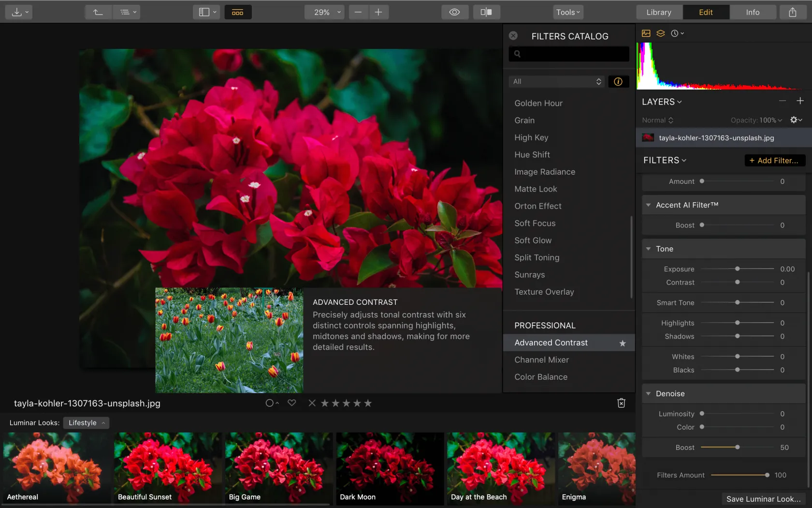Click the Add Filter button
Screen dimensions: 812x508
pyautogui.click(x=774, y=160)
